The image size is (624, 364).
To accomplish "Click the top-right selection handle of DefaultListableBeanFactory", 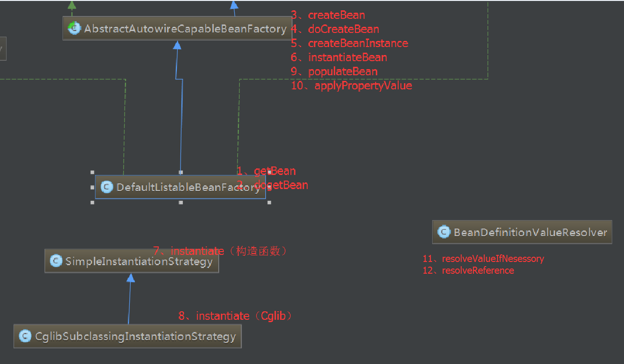I will click(x=269, y=172).
